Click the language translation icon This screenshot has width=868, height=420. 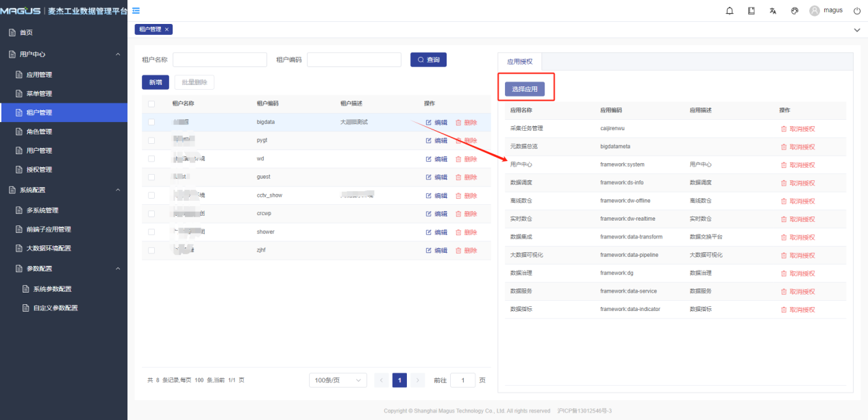click(x=773, y=11)
